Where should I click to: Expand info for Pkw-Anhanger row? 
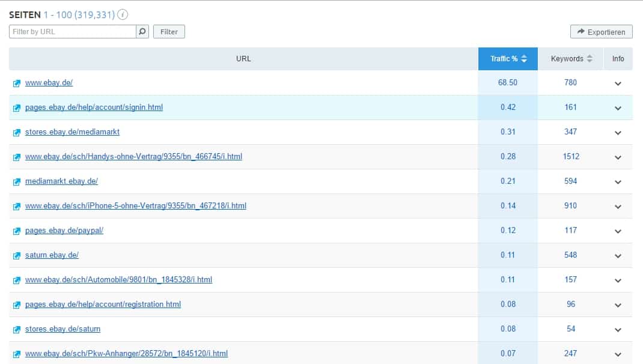click(618, 354)
